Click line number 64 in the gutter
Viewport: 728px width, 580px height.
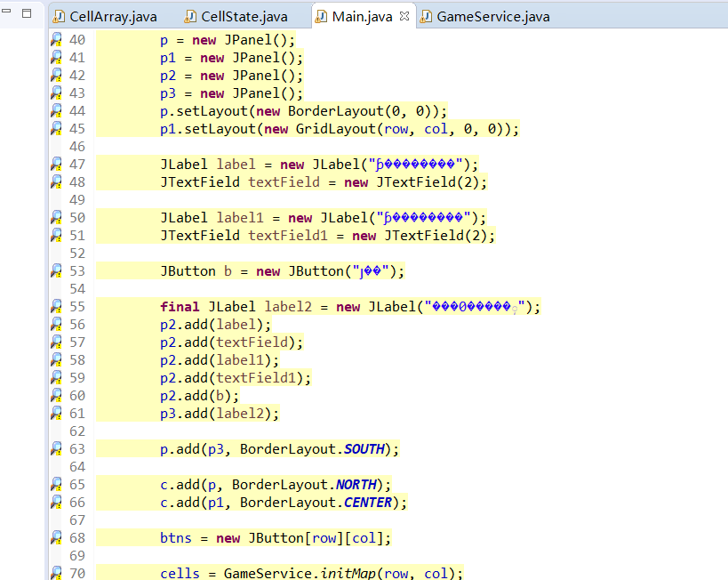(77, 467)
